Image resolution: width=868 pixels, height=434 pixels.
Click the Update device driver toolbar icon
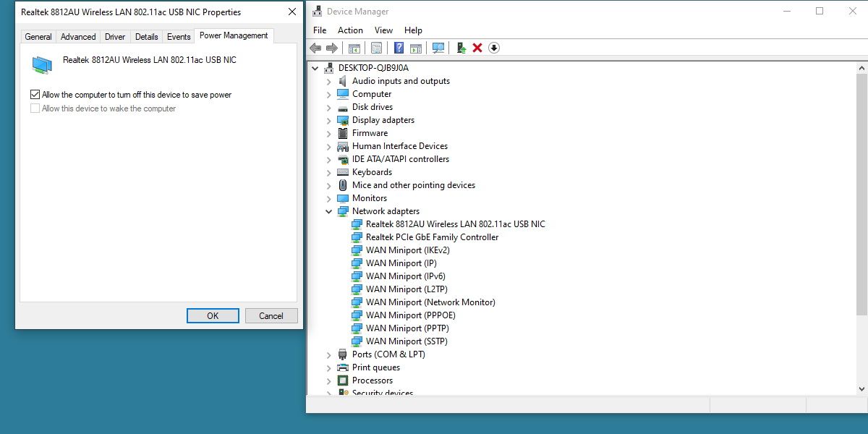[x=461, y=48]
